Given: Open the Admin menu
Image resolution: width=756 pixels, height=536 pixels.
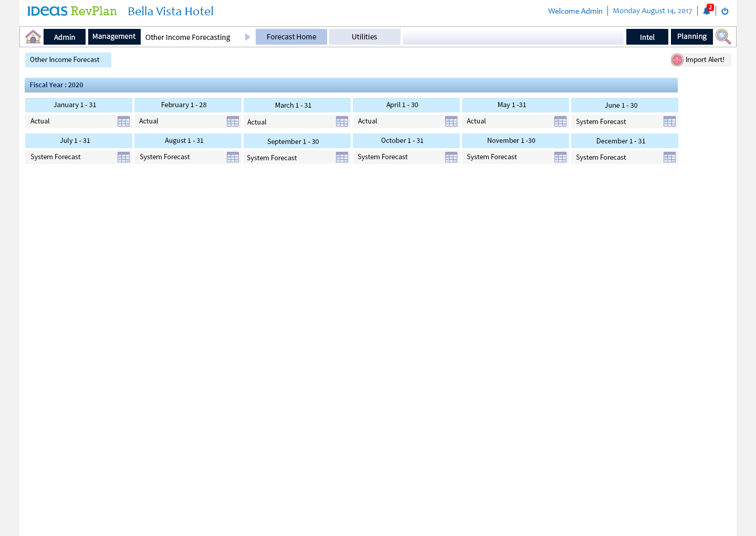Looking at the screenshot, I should pos(65,37).
